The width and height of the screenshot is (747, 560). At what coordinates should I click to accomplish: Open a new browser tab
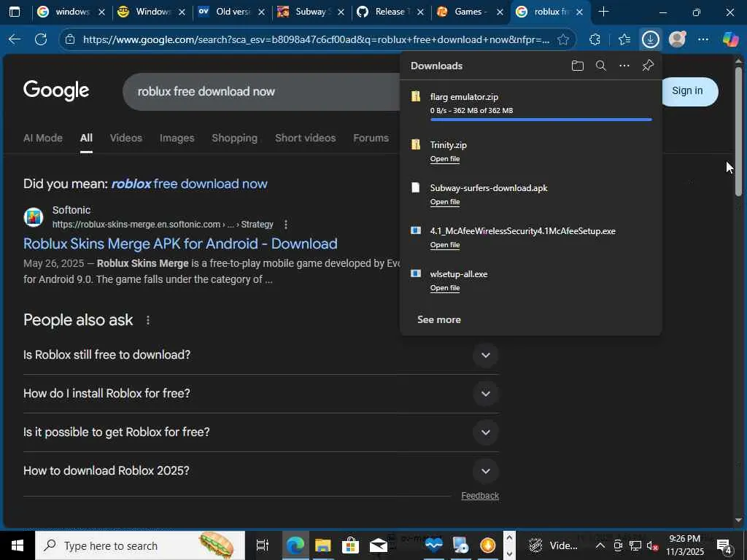click(x=603, y=12)
